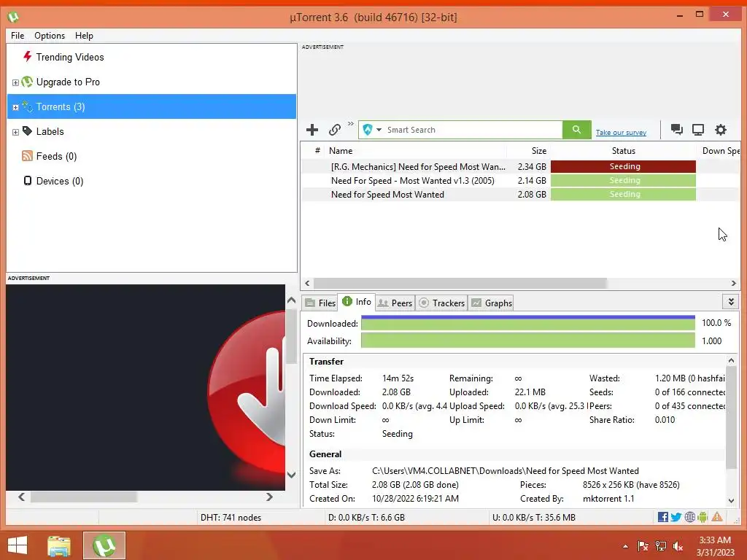Open Preferences with the gear icon
Viewport: 747px width, 560px height.
pos(721,130)
